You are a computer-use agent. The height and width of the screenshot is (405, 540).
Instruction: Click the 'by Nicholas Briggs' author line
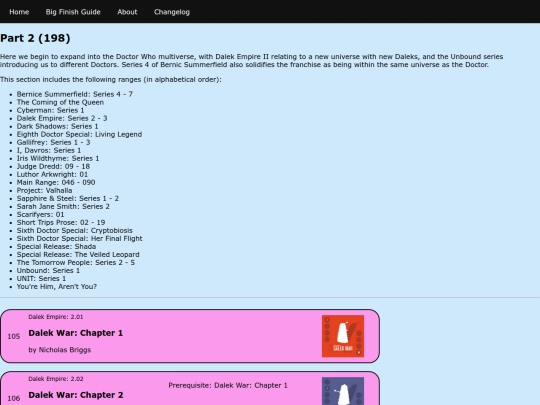click(60, 350)
